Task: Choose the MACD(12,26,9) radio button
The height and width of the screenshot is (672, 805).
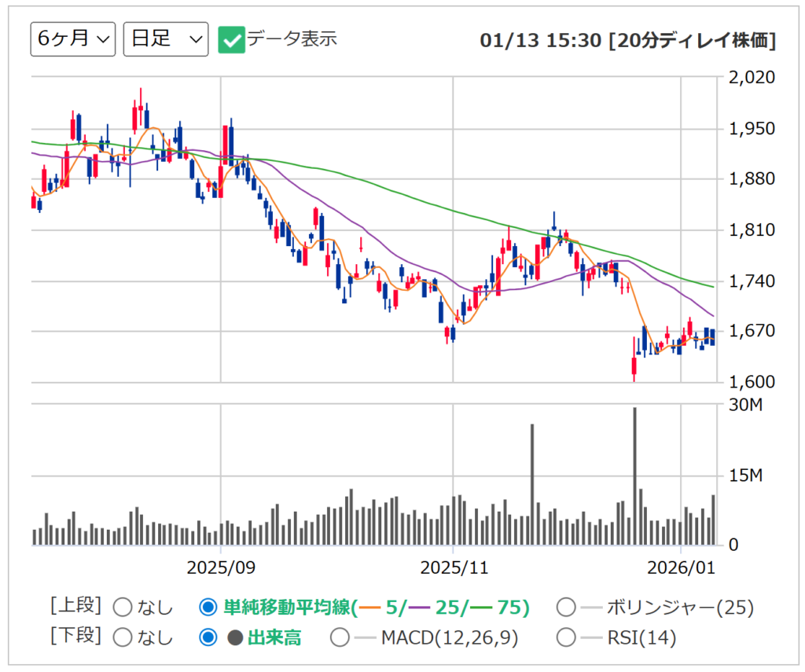Action: tap(340, 637)
